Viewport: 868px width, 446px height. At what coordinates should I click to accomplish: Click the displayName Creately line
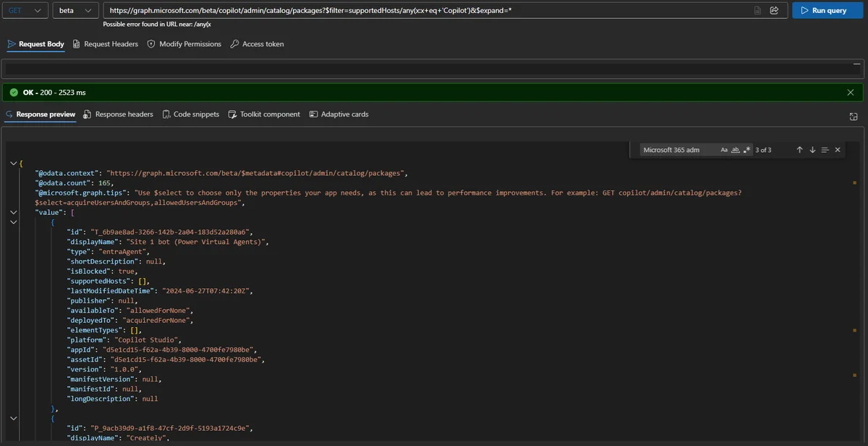coord(119,438)
